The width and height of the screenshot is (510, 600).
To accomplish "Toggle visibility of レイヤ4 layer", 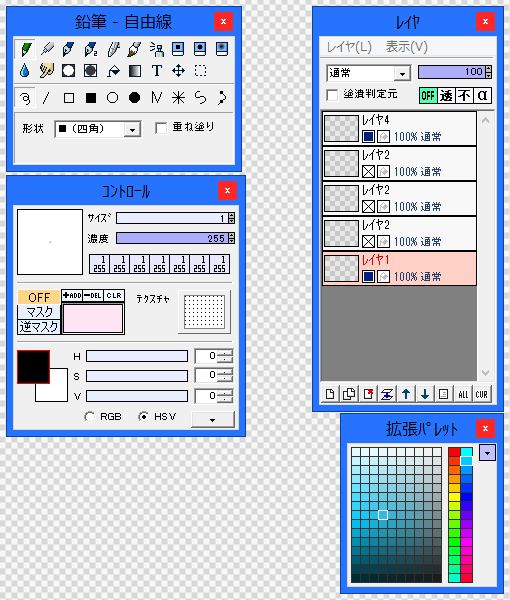I will [368, 136].
